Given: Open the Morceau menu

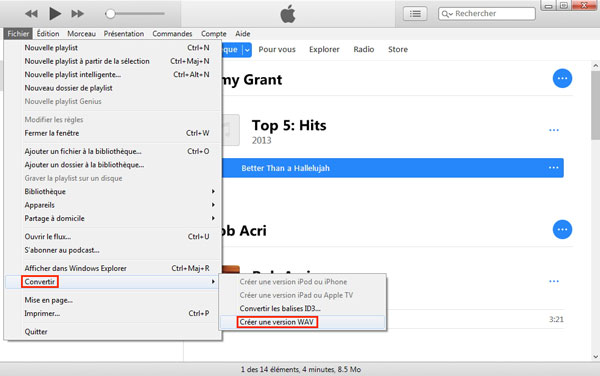Looking at the screenshot, I should [82, 34].
